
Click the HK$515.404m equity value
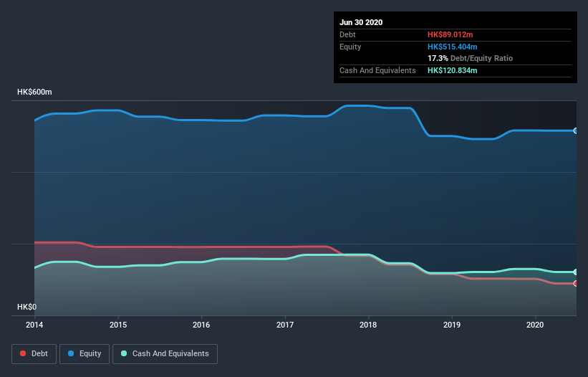point(452,47)
